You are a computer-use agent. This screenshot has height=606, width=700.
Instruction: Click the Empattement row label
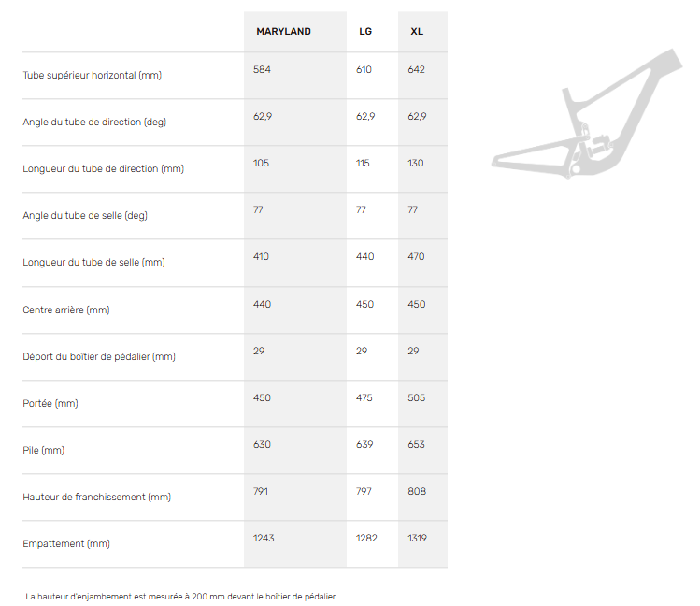click(x=66, y=543)
